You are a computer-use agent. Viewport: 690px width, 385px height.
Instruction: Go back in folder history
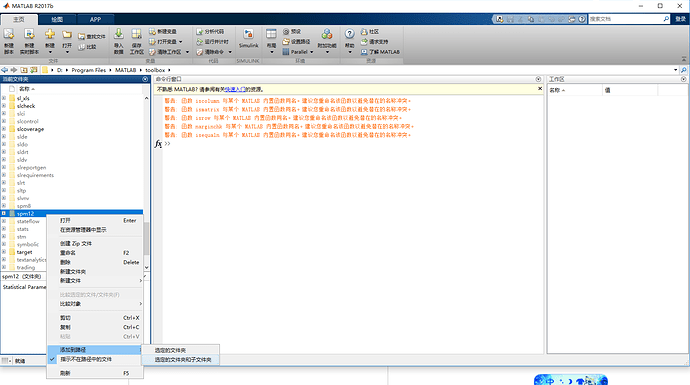coord(5,70)
